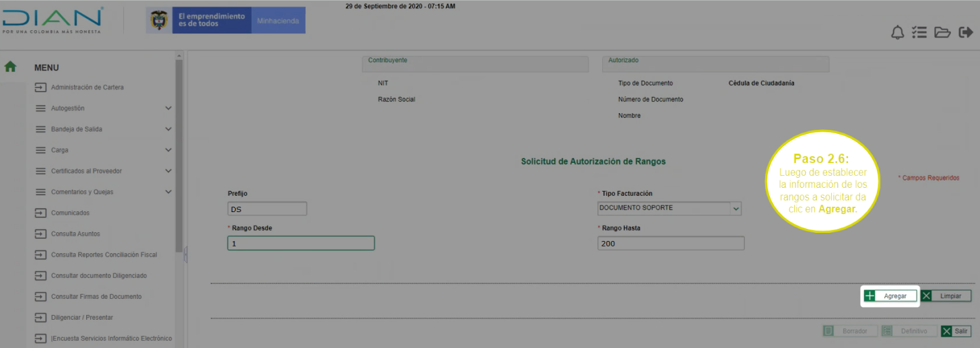Click the Salir button
Image resolution: width=980 pixels, height=348 pixels.
[955, 331]
